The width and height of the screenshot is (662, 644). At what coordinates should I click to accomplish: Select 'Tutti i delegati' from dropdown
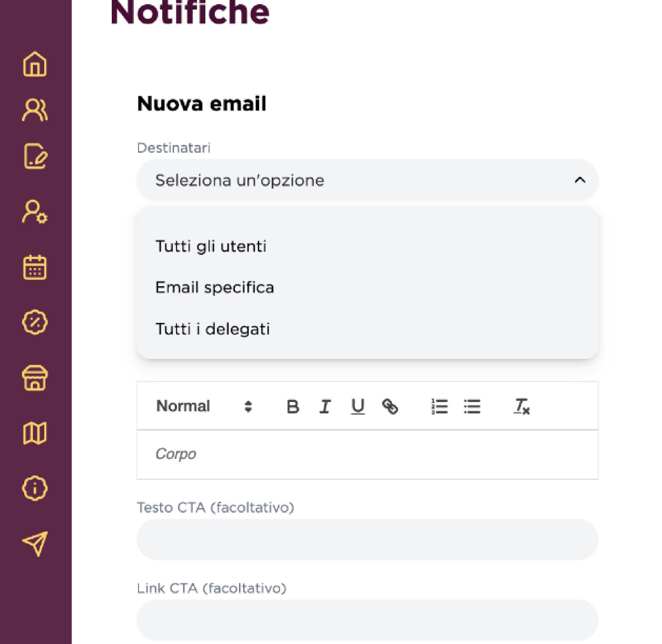tap(212, 329)
